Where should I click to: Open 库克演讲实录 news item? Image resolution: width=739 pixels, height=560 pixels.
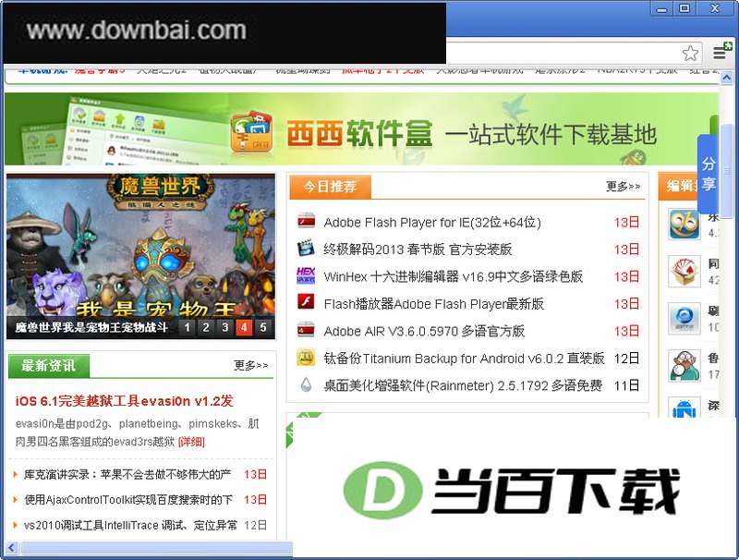[127, 474]
